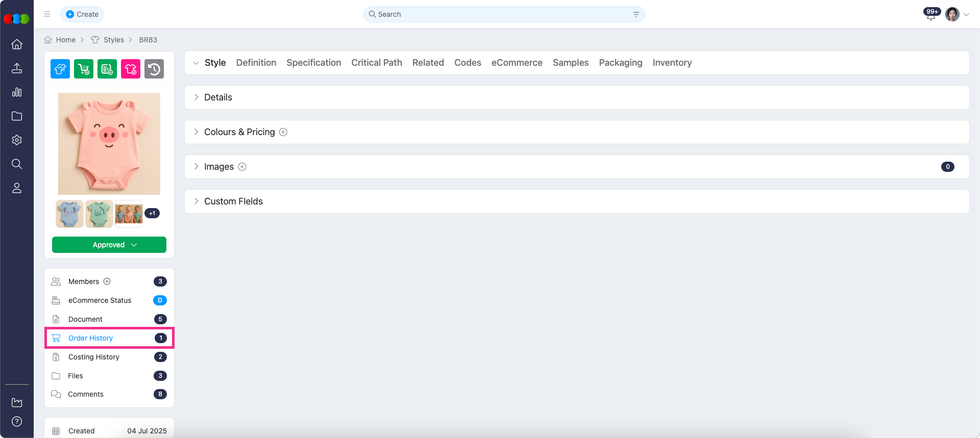Add a member with the plus icon
This screenshot has width=980, height=438.
click(107, 281)
